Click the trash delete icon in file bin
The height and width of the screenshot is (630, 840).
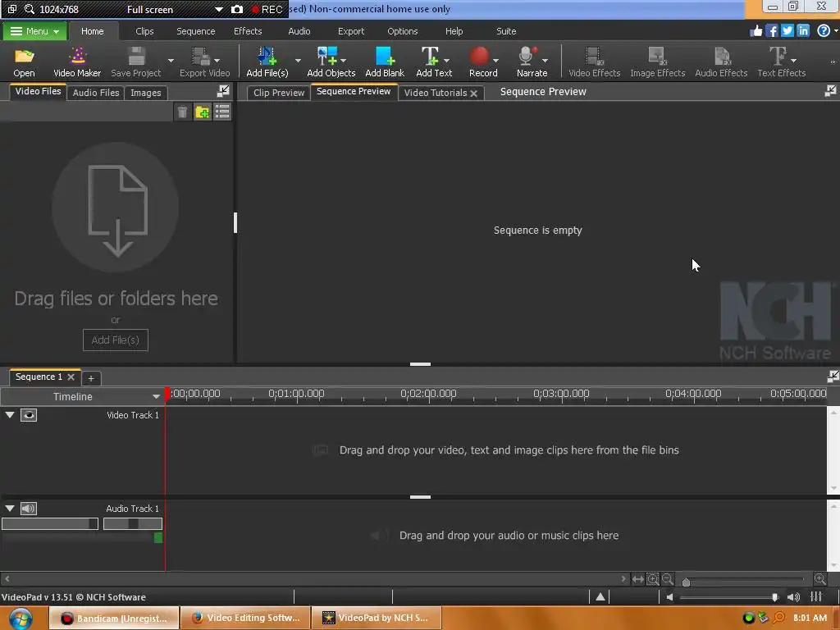click(183, 112)
